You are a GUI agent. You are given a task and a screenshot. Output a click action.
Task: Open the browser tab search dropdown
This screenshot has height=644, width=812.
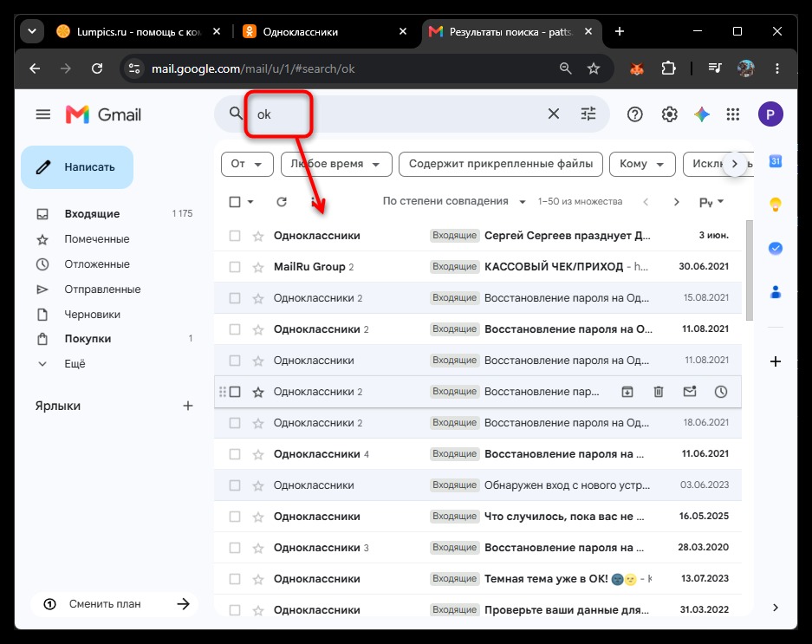pyautogui.click(x=32, y=31)
